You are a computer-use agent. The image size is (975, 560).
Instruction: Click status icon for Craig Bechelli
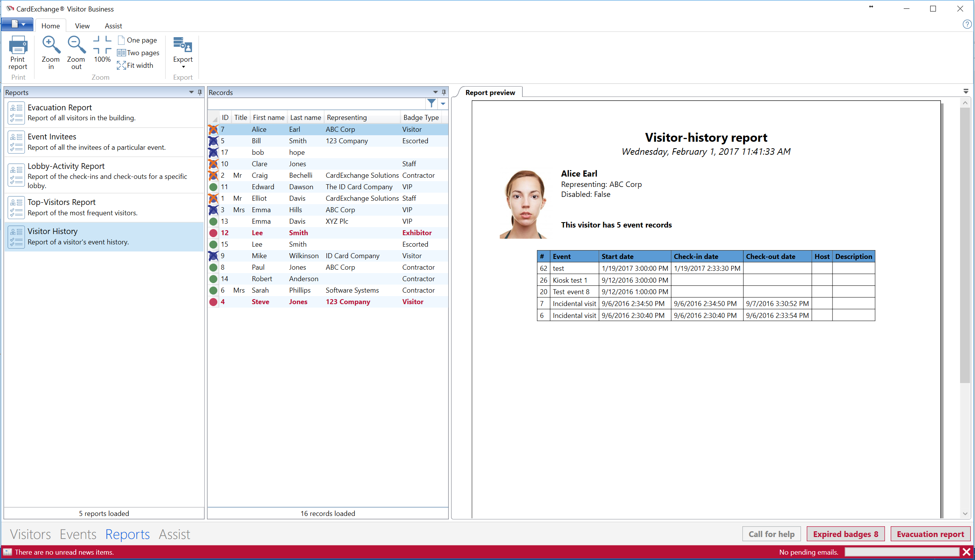213,175
